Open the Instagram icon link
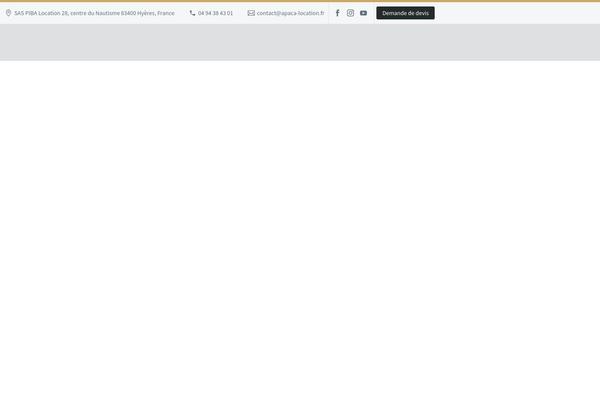 click(x=350, y=13)
